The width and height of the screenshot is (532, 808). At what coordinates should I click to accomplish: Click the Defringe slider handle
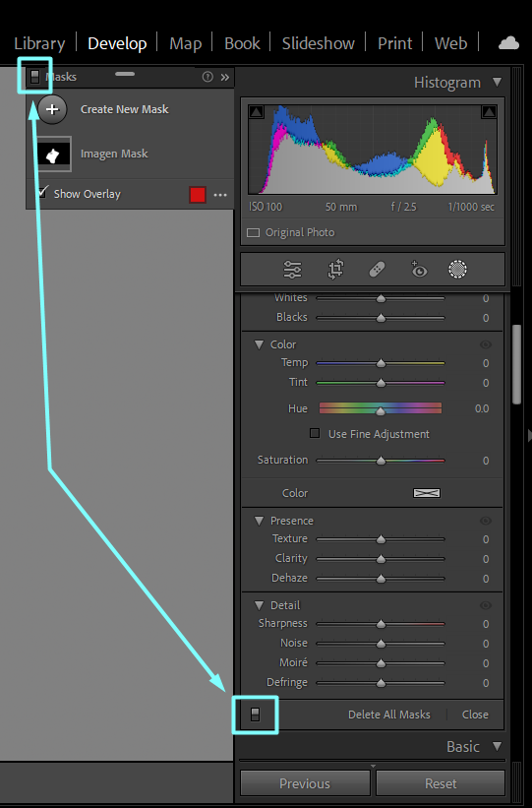(x=381, y=683)
